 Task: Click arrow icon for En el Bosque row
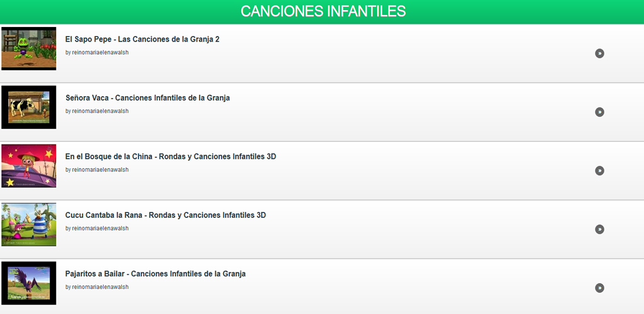(599, 171)
